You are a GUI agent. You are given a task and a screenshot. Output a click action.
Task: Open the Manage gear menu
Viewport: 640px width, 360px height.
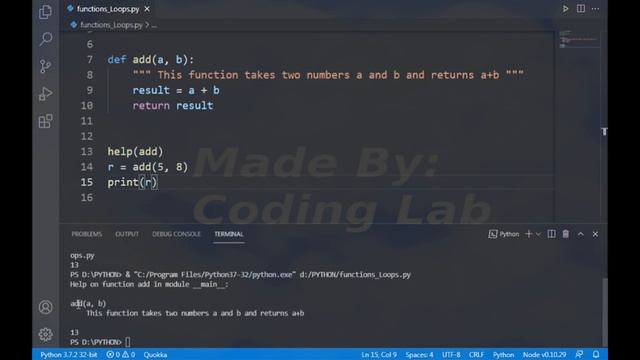[x=45, y=334]
